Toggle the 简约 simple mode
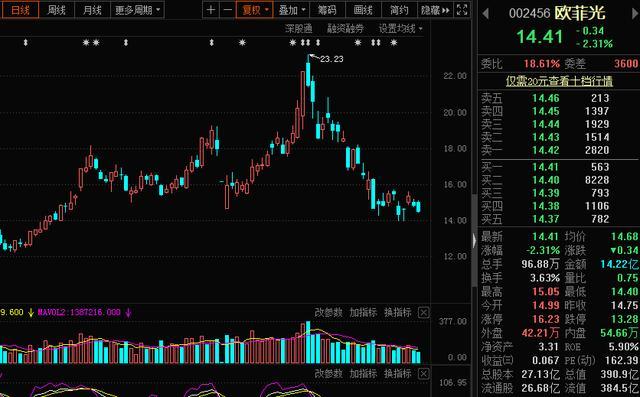Image resolution: width=640 pixels, height=397 pixels. click(x=399, y=10)
